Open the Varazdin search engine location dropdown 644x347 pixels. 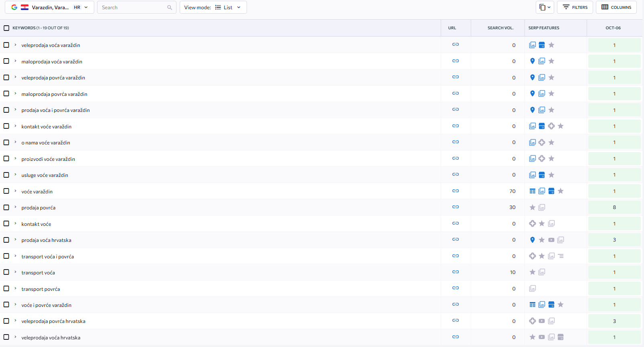pos(49,7)
